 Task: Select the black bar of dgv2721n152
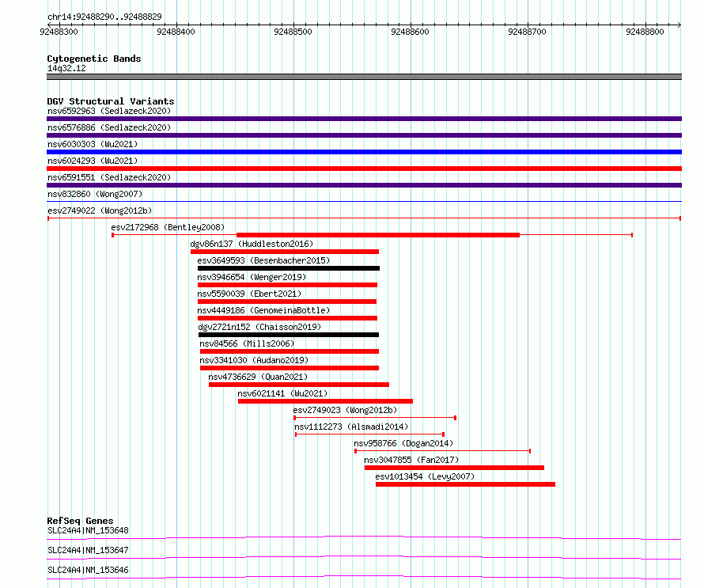click(x=289, y=335)
